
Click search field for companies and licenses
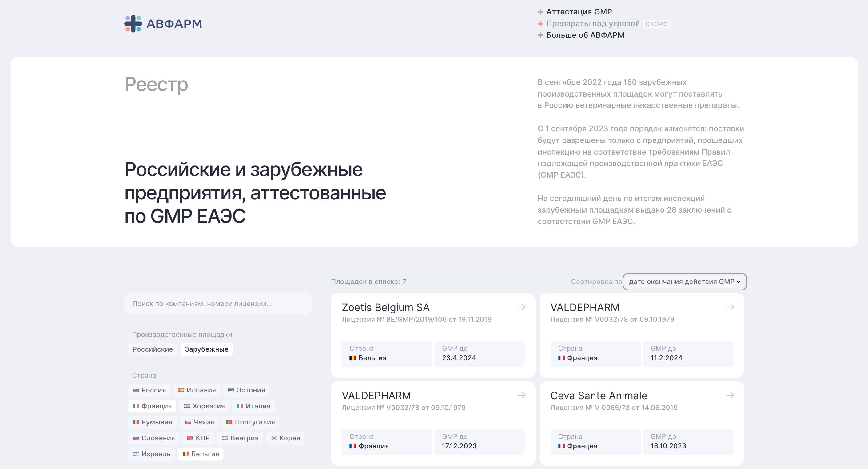pyautogui.click(x=218, y=303)
